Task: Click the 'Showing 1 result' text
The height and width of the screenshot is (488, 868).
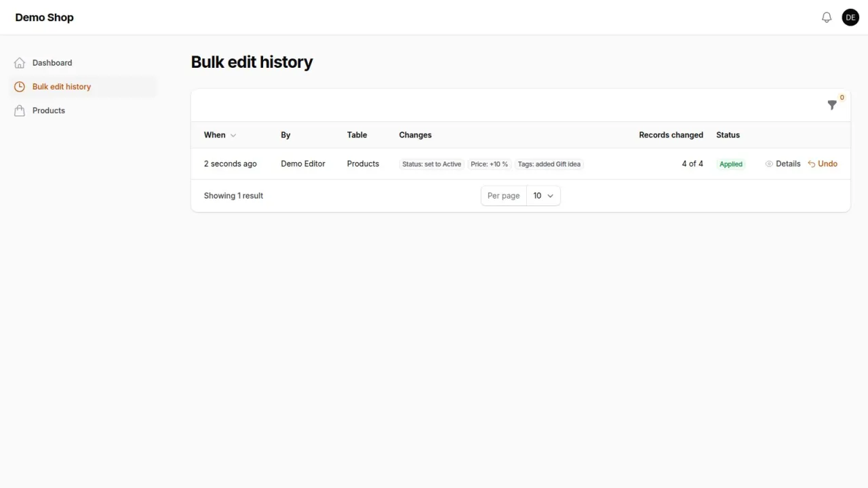Action: (x=233, y=196)
